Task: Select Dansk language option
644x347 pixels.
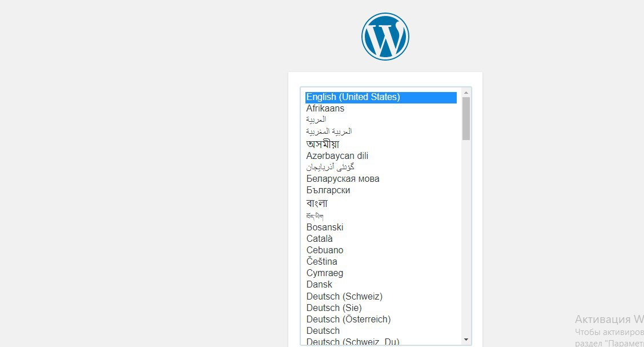Action: (x=381, y=285)
